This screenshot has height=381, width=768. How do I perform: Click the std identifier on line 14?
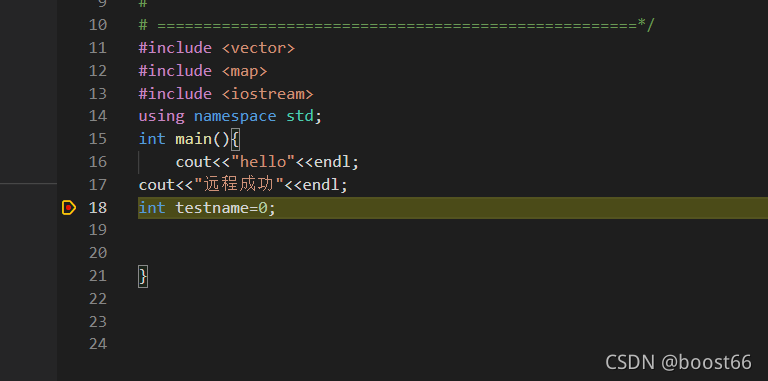pos(300,117)
